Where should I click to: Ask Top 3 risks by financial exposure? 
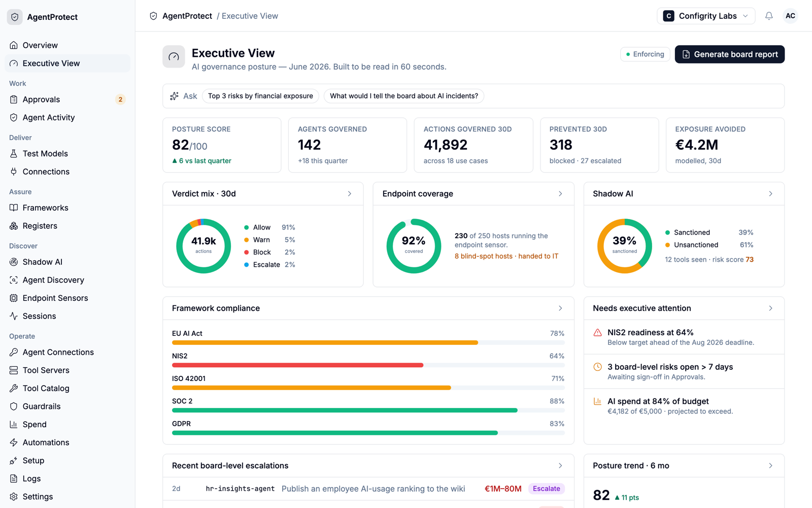tap(260, 96)
